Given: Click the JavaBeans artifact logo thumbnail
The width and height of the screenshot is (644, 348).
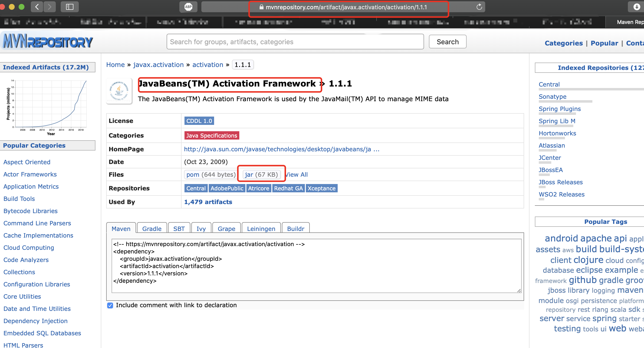Looking at the screenshot, I should point(119,91).
